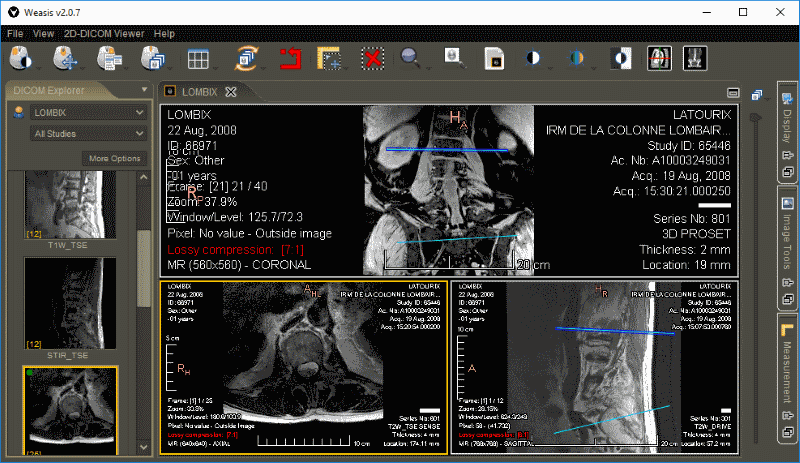Close the LOMBIX tab

[231, 92]
